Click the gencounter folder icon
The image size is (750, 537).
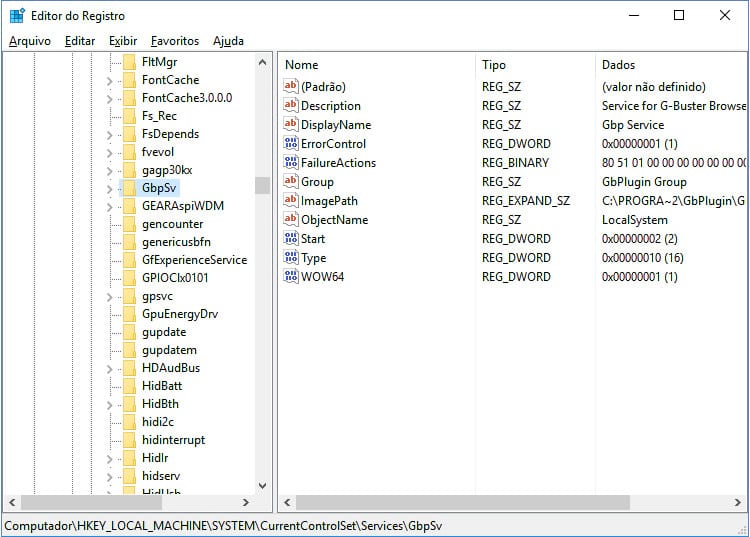coord(130,224)
